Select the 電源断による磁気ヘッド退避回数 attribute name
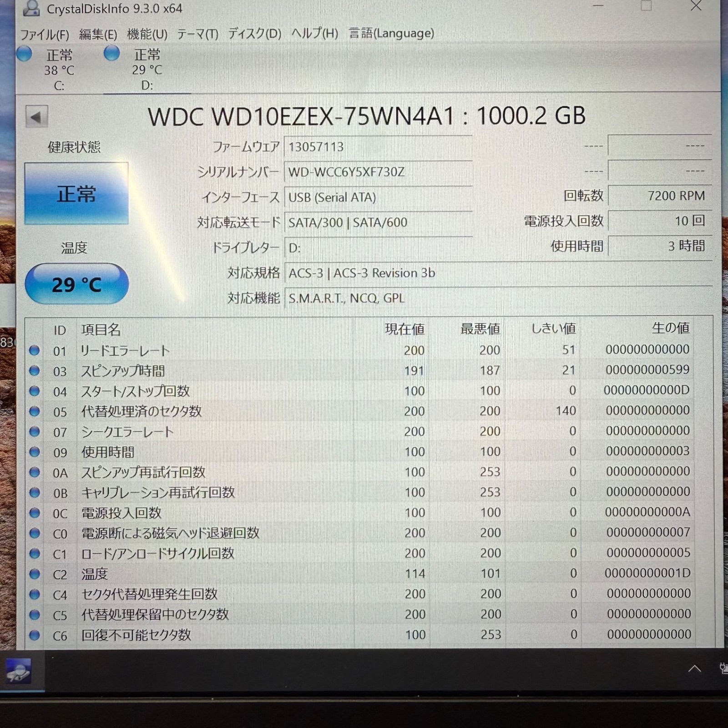The image size is (728, 728). click(x=170, y=533)
